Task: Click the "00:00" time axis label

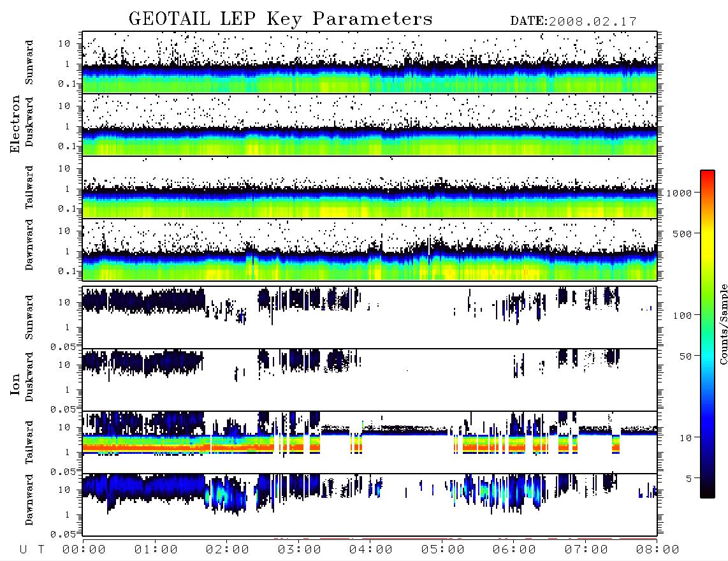Action: 84,550
